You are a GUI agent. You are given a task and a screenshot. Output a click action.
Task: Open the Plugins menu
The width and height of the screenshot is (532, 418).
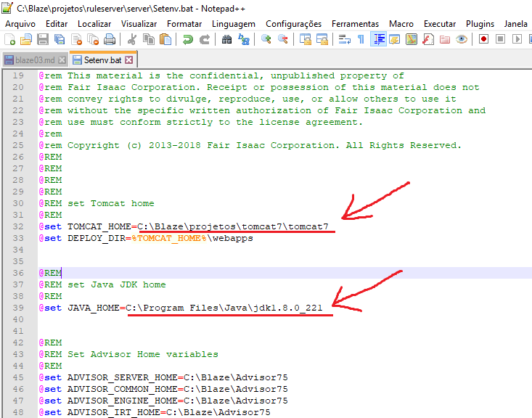click(480, 24)
